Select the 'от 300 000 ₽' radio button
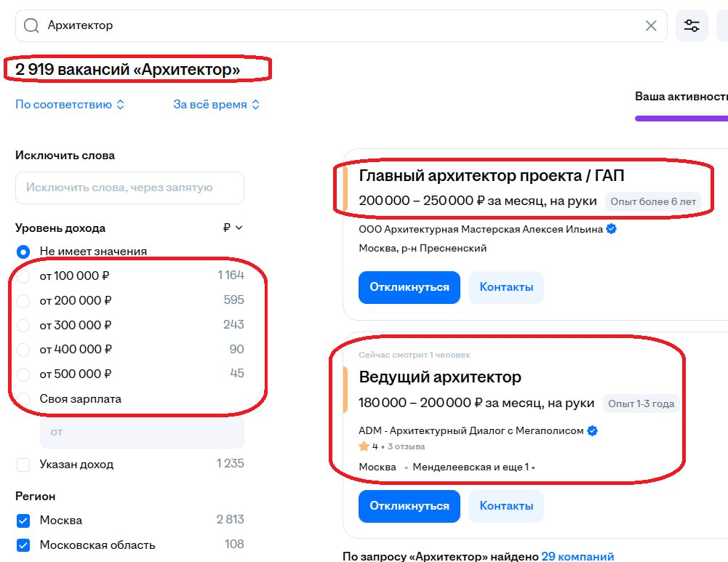The width and height of the screenshot is (728, 562). pos(23,325)
